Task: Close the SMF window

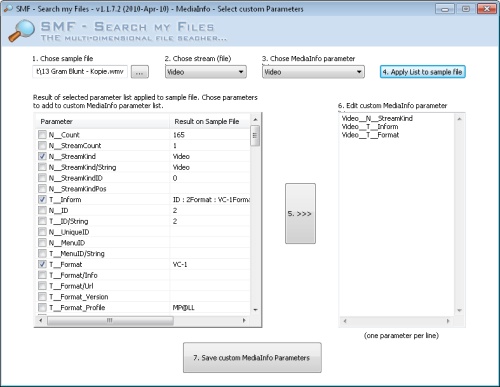Action: [x=486, y=9]
